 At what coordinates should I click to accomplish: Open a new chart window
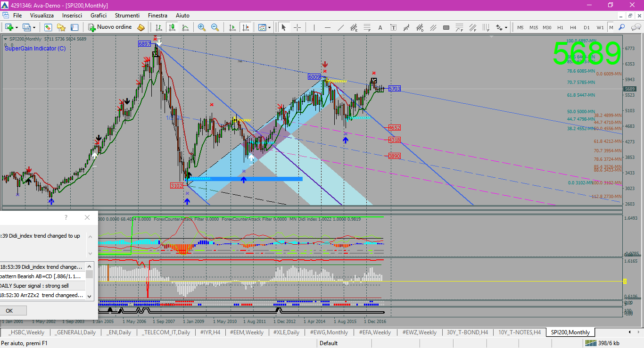[x=9, y=27]
